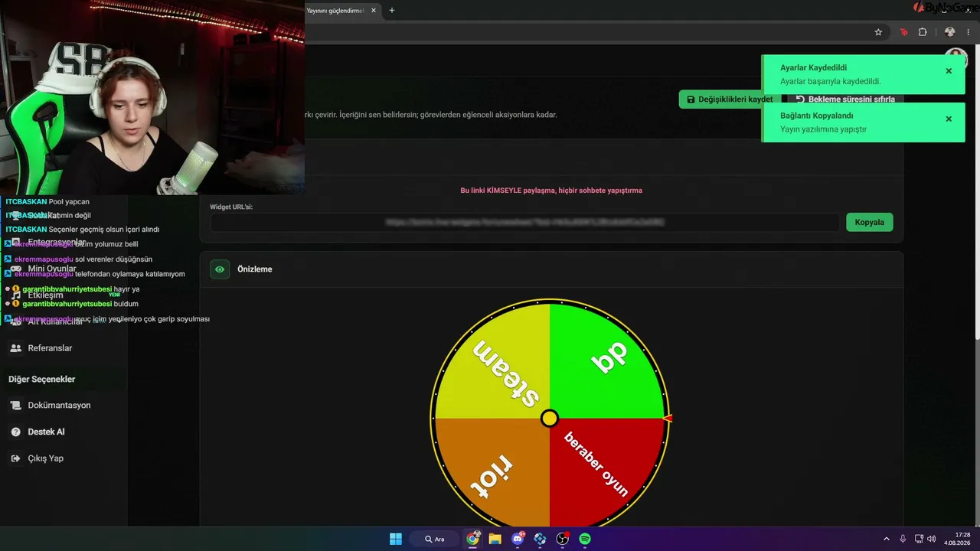Viewport: 980px width, 551px height.
Task: Toggle the Önizleme eye icon
Action: tap(220, 269)
